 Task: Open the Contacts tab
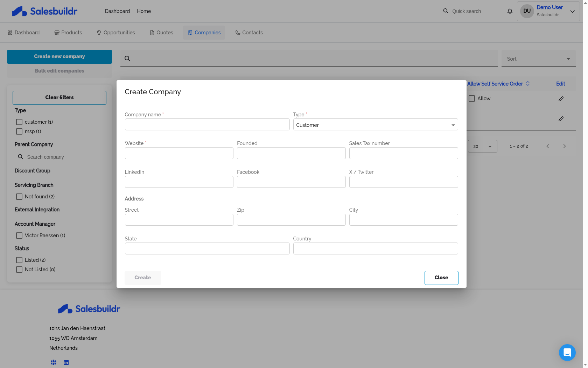249,33
